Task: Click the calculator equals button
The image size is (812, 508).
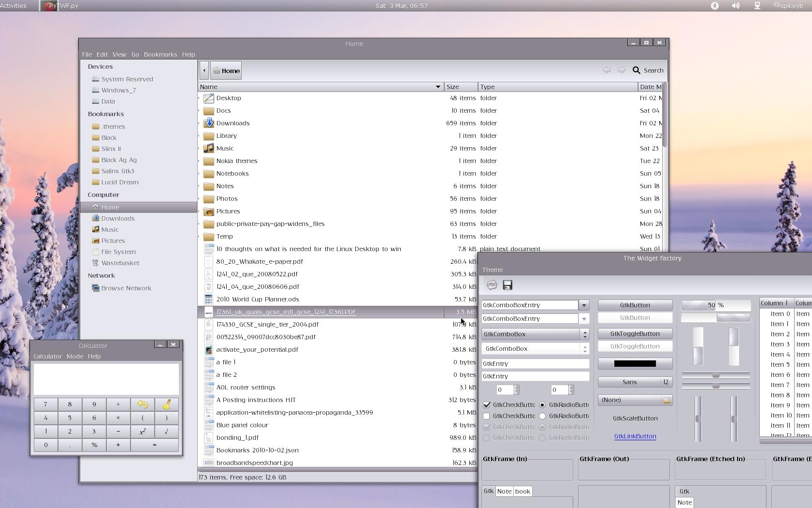Action: [154, 445]
